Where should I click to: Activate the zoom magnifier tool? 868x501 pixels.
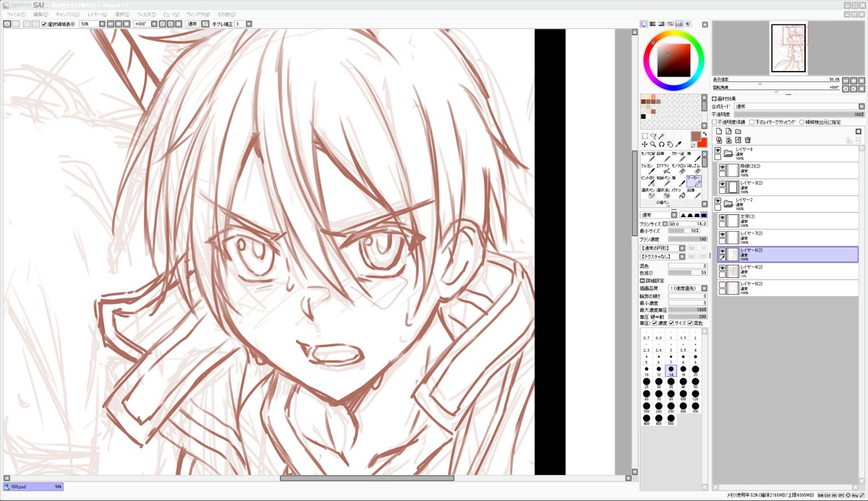[653, 144]
